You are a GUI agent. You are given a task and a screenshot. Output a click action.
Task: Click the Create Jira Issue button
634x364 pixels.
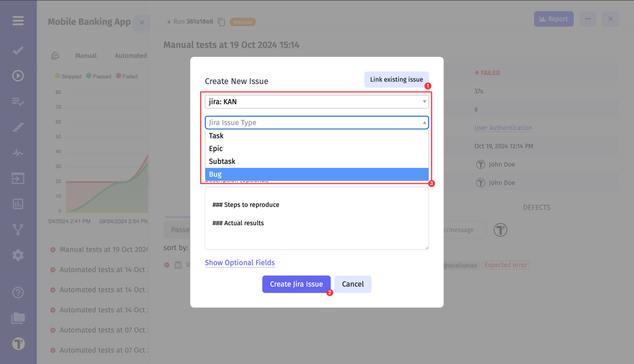[x=297, y=284]
